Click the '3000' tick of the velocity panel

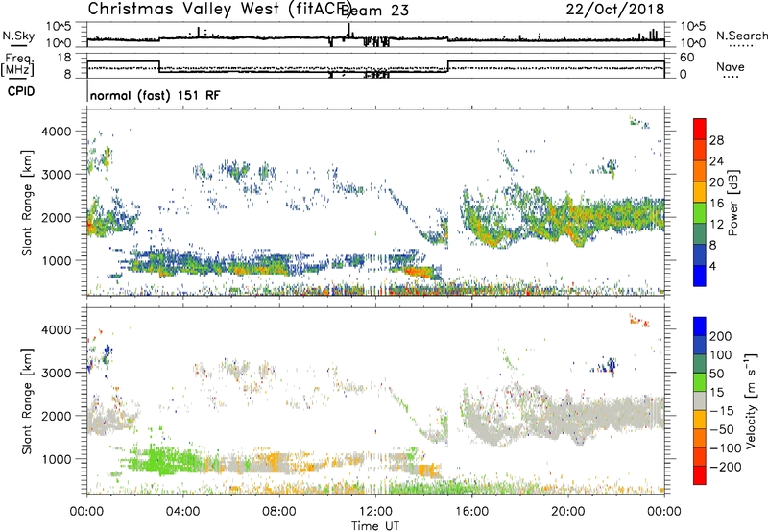[x=57, y=373]
